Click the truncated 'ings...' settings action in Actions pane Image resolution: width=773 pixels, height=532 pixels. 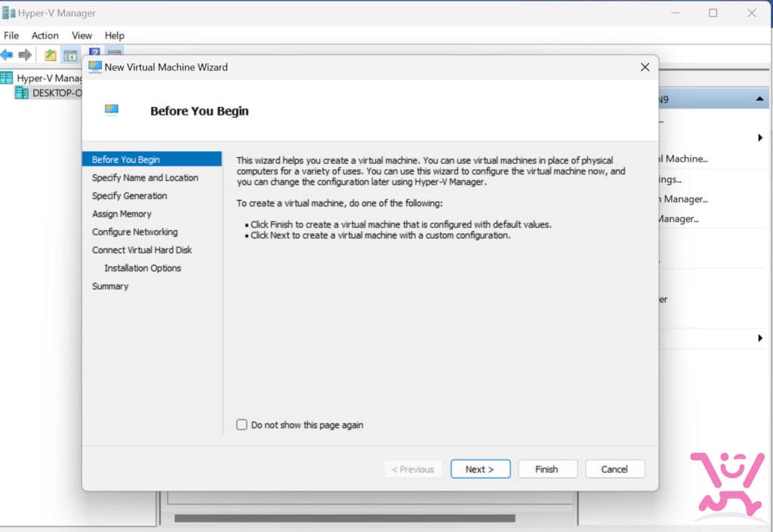(670, 180)
